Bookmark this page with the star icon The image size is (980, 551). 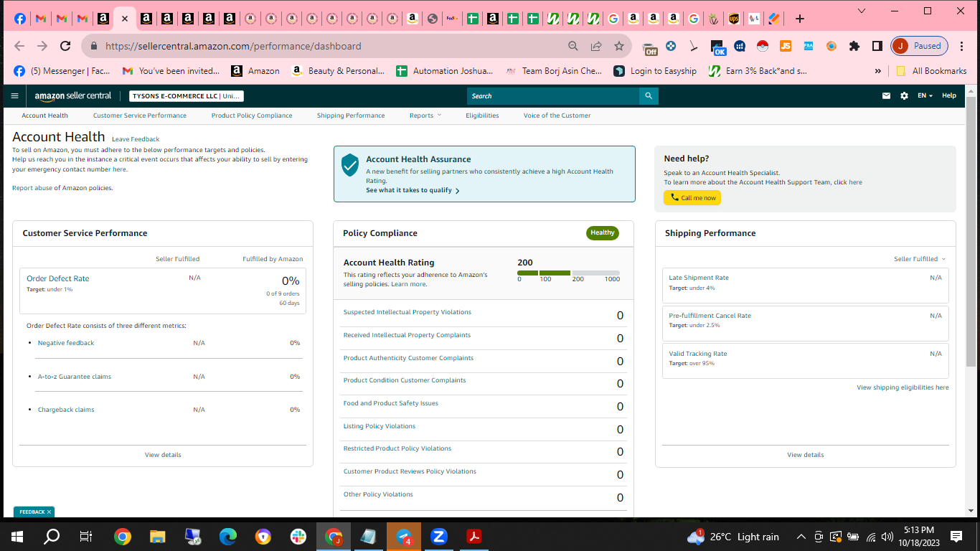coord(619,46)
